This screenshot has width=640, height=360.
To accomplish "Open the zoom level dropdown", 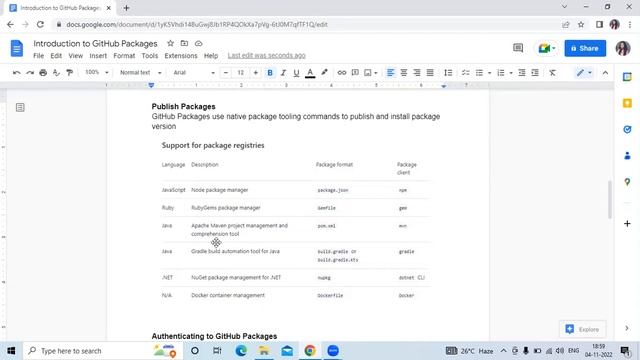I will [x=96, y=73].
